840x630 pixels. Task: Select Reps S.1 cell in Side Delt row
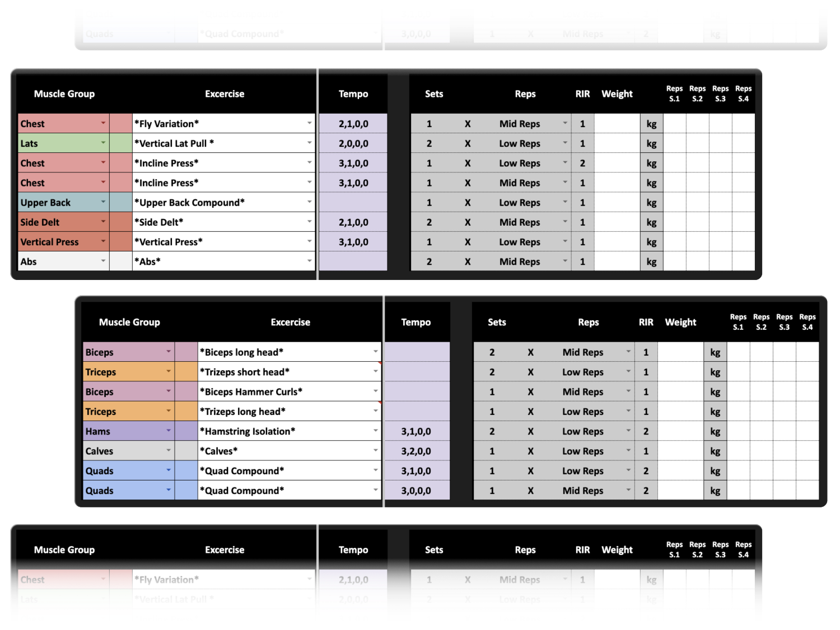click(674, 222)
